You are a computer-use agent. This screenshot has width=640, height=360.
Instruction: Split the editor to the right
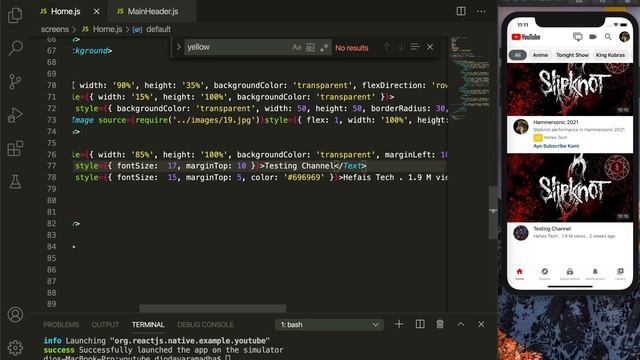[x=461, y=11]
